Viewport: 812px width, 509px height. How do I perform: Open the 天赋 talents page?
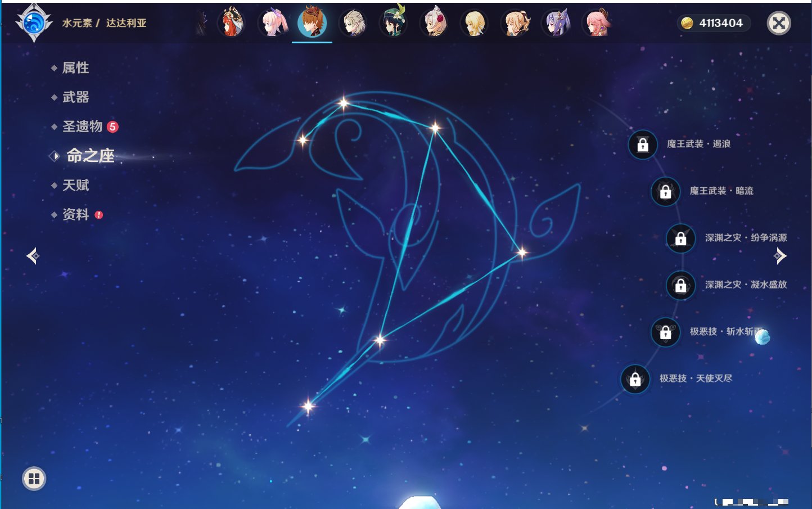pos(75,185)
